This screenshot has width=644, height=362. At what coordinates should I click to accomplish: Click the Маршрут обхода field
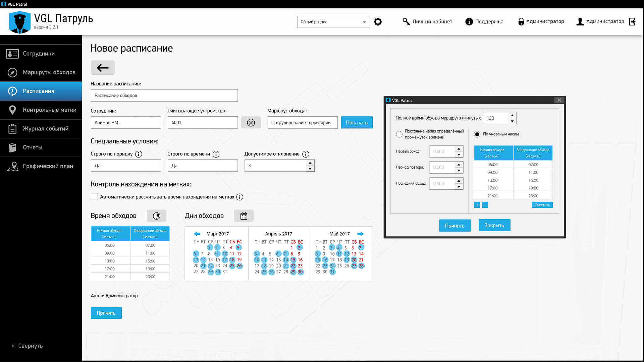[x=303, y=123]
